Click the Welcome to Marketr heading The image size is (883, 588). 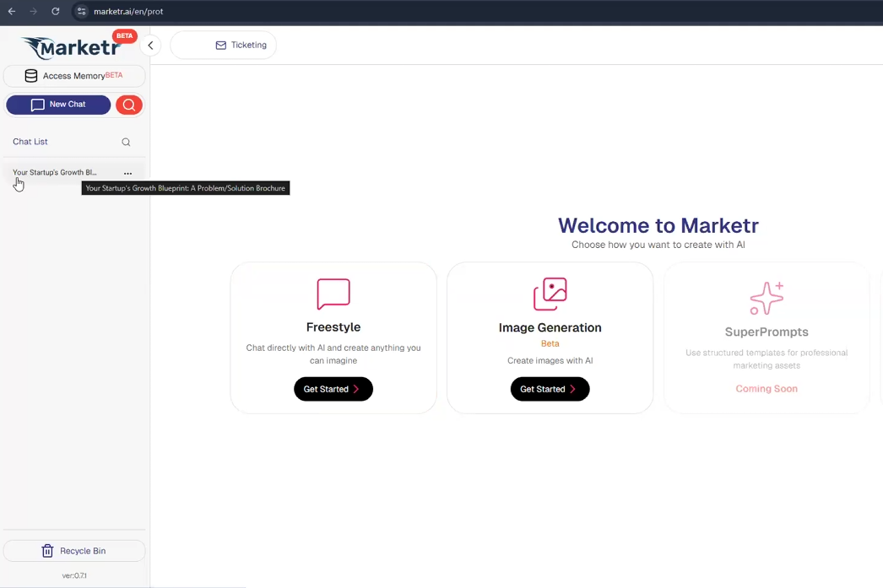coord(658,225)
